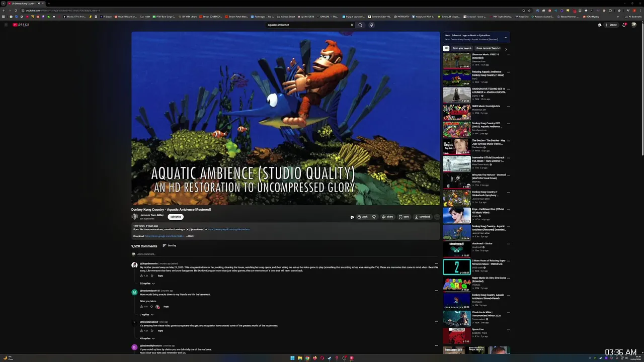The width and height of the screenshot is (644, 362).
Task: Click the gear icon beside like
Action: [352, 217]
